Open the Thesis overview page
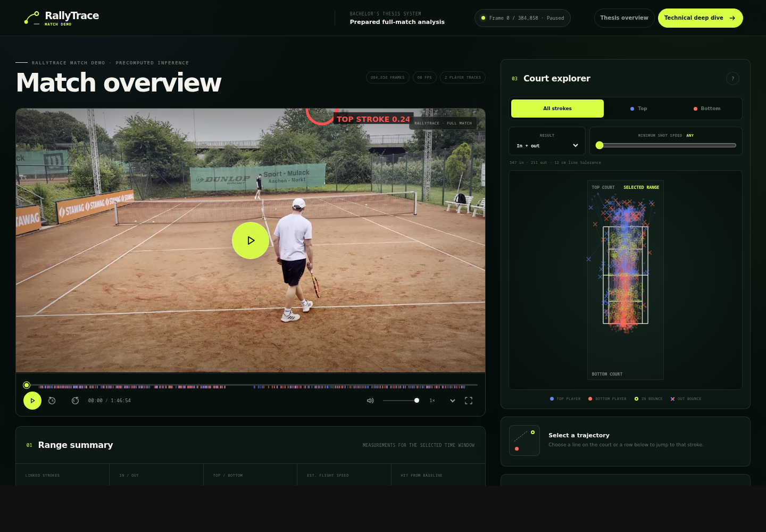 (624, 18)
